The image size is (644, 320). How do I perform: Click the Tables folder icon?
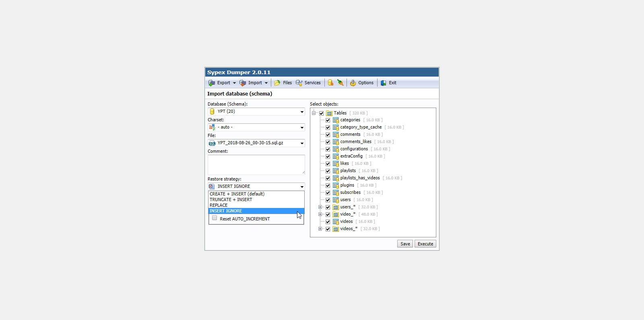(x=329, y=113)
